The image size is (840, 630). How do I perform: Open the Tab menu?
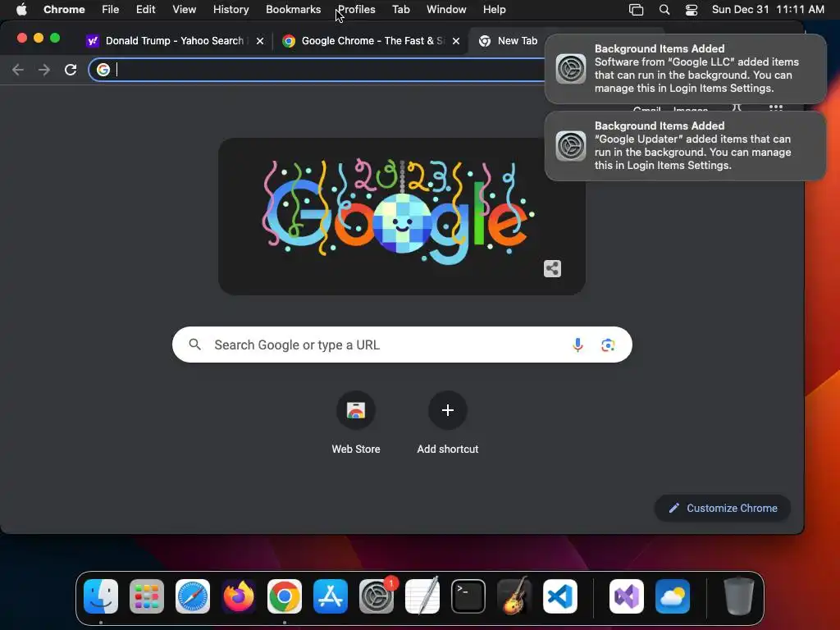[400, 10]
